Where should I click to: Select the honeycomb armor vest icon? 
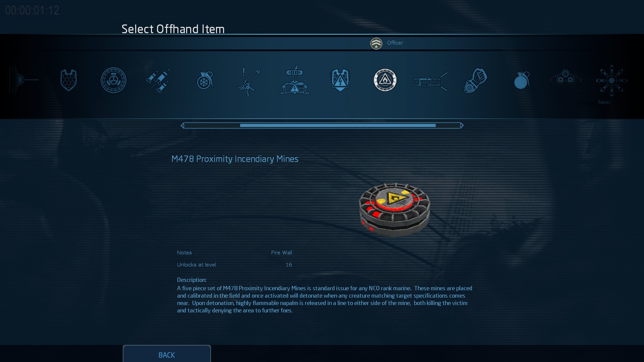click(x=69, y=80)
